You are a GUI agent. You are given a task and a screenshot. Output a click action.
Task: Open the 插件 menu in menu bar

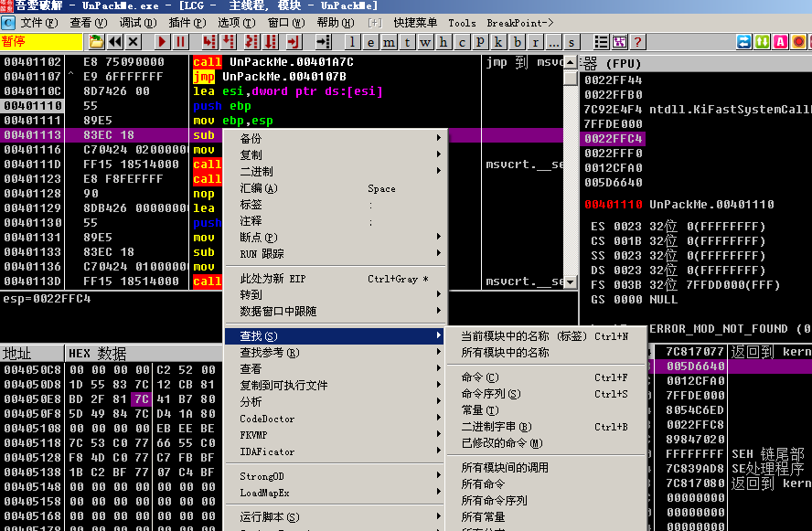pyautogui.click(x=187, y=22)
